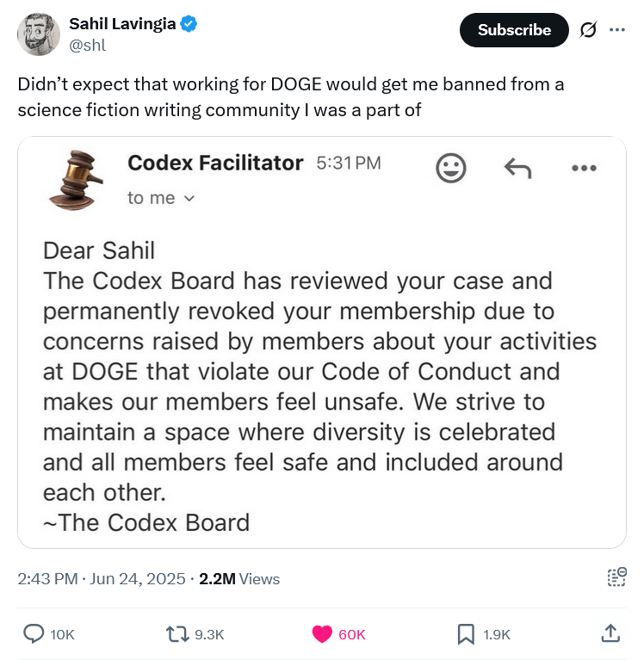
Task: Like the post with the heart icon
Action: coord(322,634)
